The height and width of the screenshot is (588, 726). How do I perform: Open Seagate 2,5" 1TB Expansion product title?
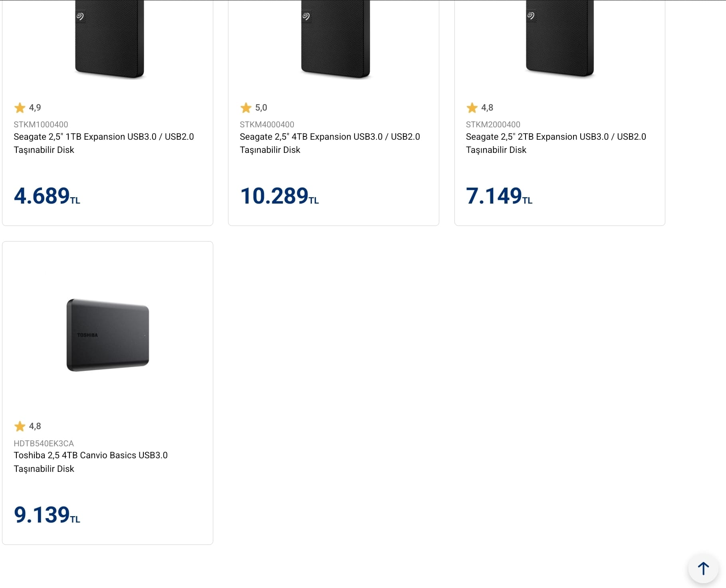[x=104, y=143]
